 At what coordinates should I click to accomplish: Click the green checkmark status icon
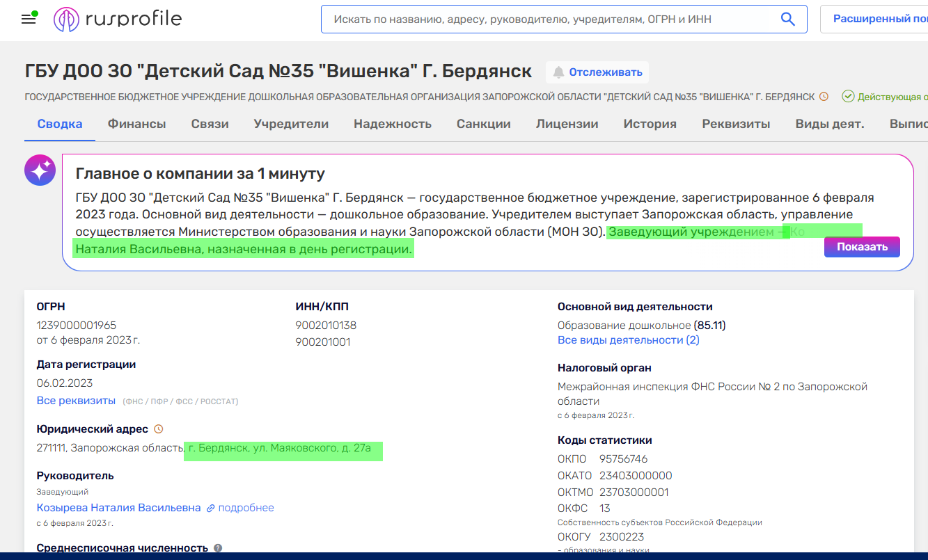[848, 97]
